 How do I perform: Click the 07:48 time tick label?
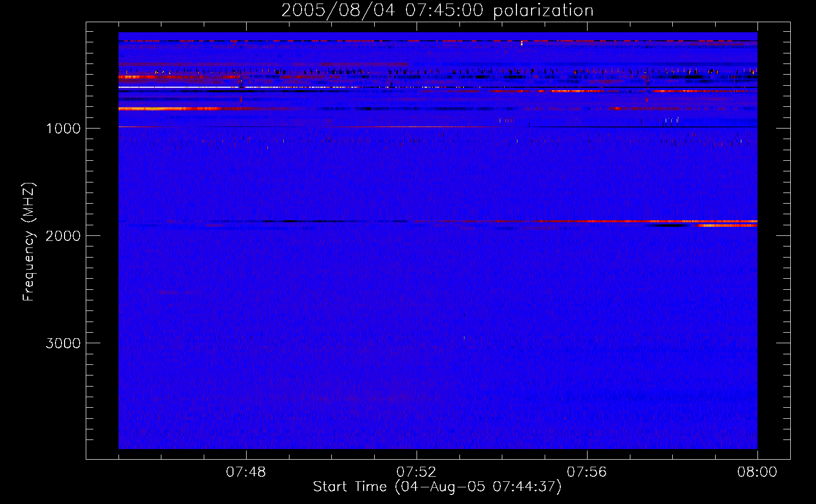tap(246, 472)
